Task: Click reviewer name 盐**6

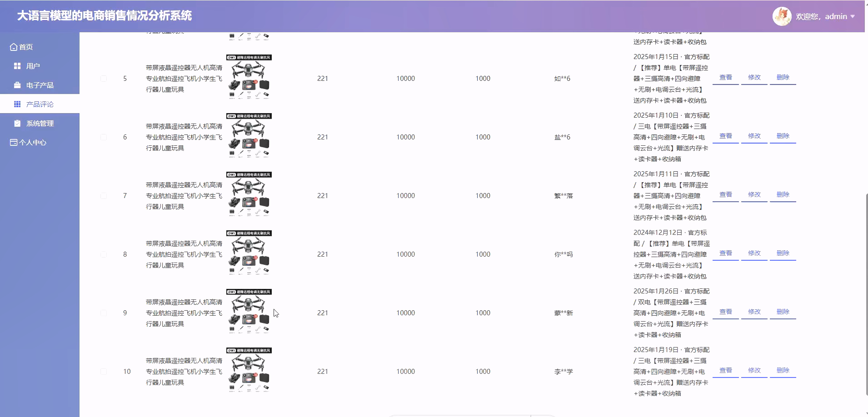Action: (562, 137)
